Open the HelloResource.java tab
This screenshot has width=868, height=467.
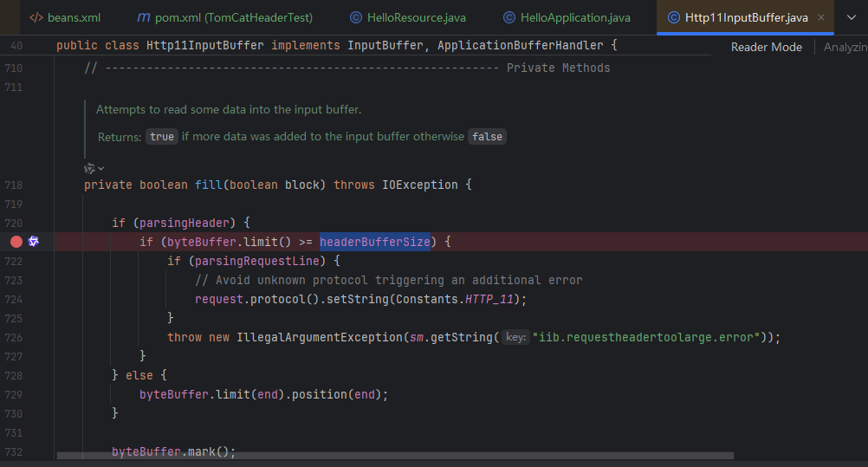(x=408, y=17)
